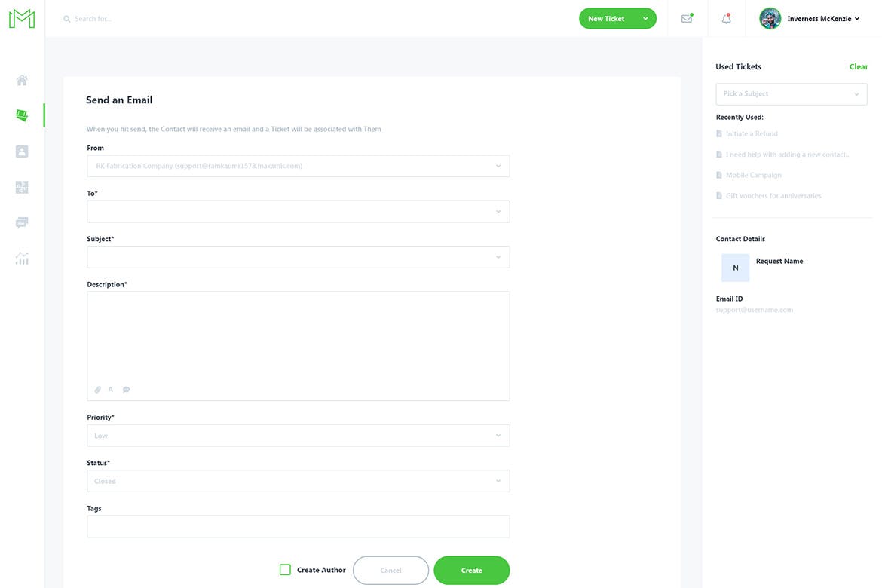Expand the From sender dropdown

(x=298, y=166)
